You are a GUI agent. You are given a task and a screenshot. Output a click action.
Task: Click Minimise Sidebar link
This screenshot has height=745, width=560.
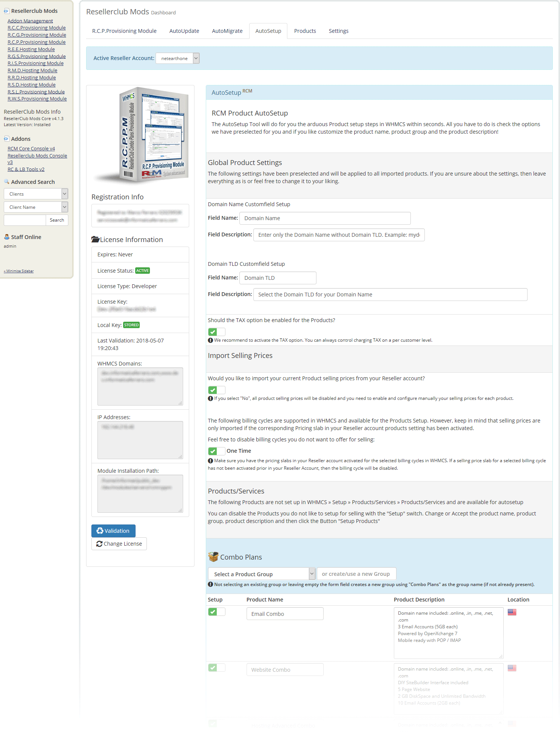pos(19,271)
